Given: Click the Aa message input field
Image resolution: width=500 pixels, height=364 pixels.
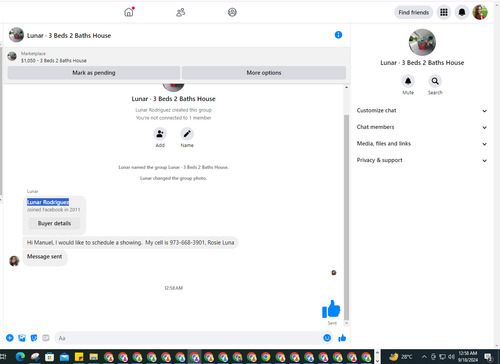Looking at the screenshot, I should click(188, 338).
